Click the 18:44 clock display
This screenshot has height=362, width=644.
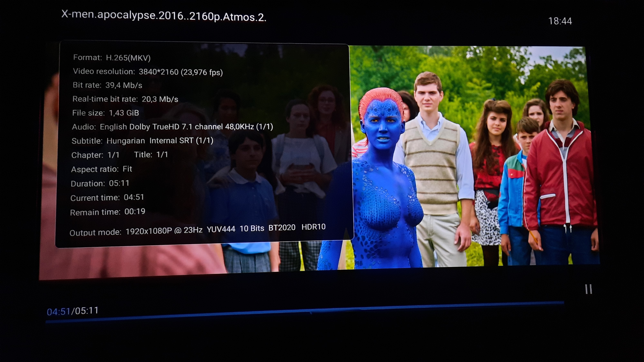560,21
